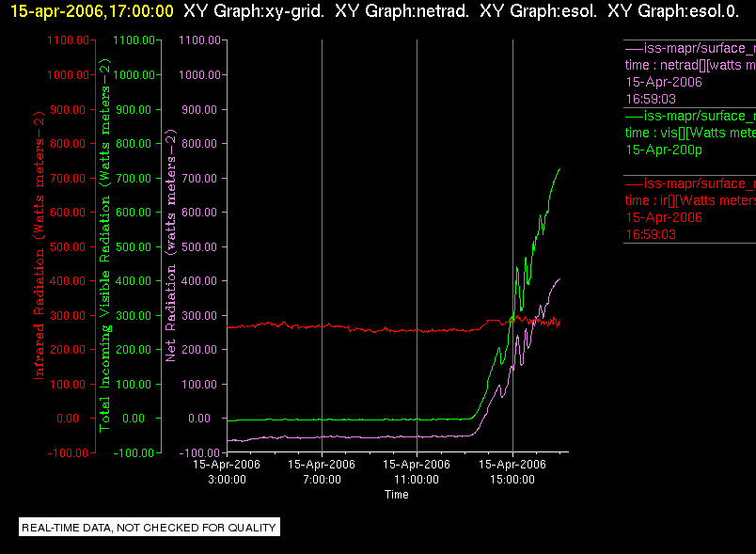The image size is (756, 554).
Task: Click the green 0.00 axis value
Action: (134, 419)
